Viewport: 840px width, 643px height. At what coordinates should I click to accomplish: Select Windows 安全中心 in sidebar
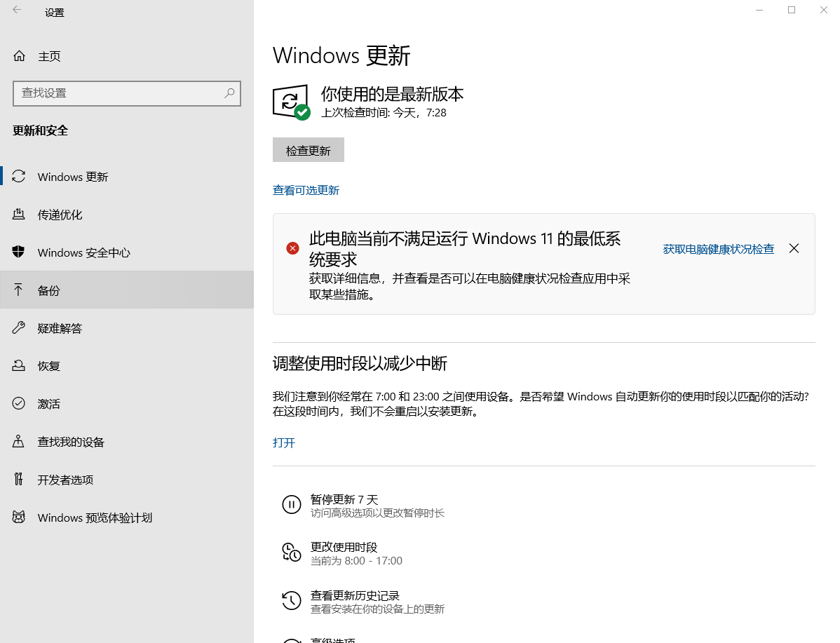84,252
